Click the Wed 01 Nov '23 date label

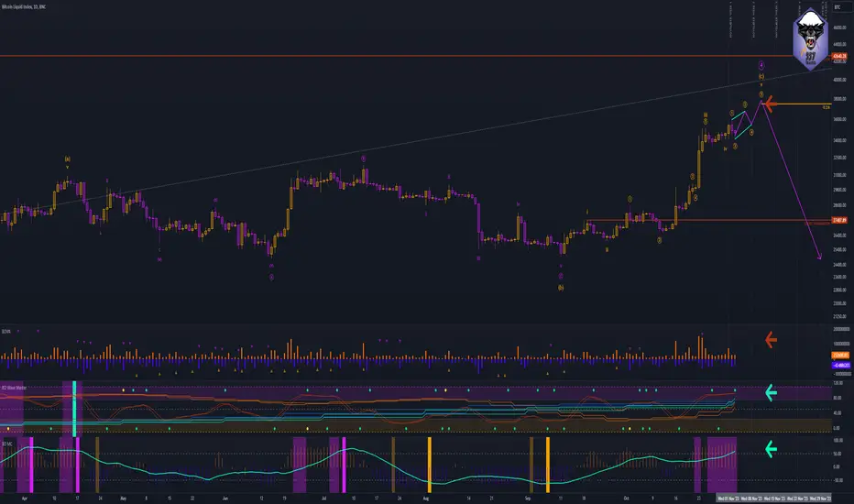pos(728,498)
